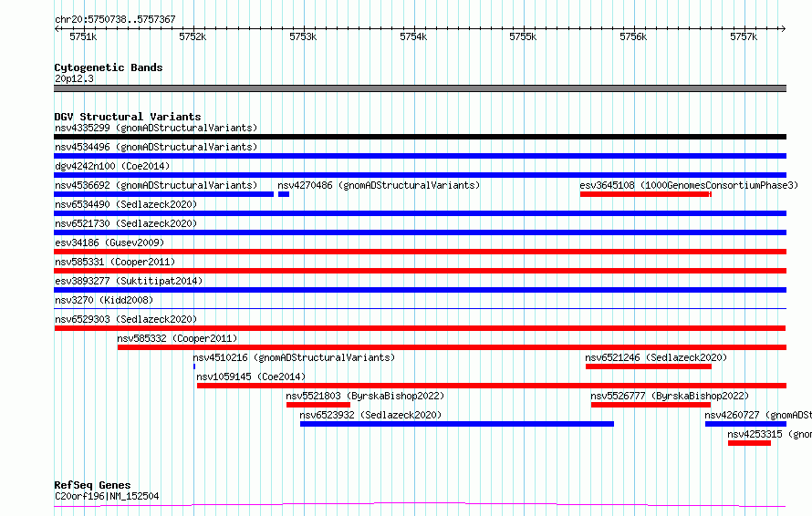Viewport: 812px width, 516px height.
Task: Open the nsv4335299 (gnomADStructuralVariants) label
Action: click(x=156, y=128)
